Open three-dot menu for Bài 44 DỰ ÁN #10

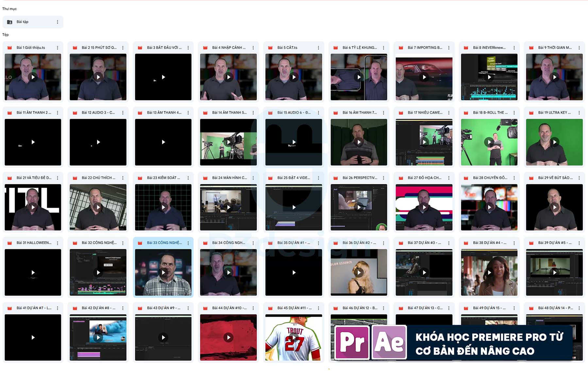click(253, 308)
